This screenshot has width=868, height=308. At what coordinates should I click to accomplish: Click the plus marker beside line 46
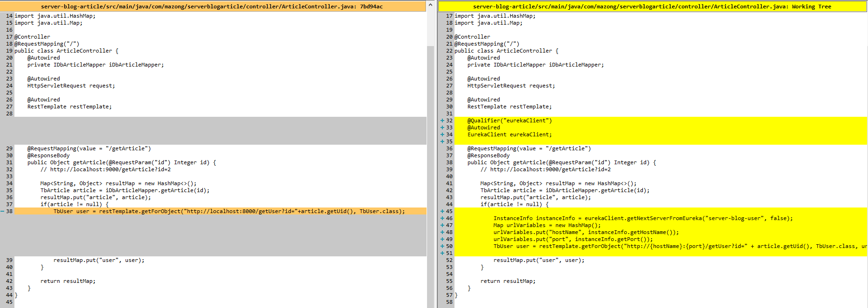tap(442, 218)
